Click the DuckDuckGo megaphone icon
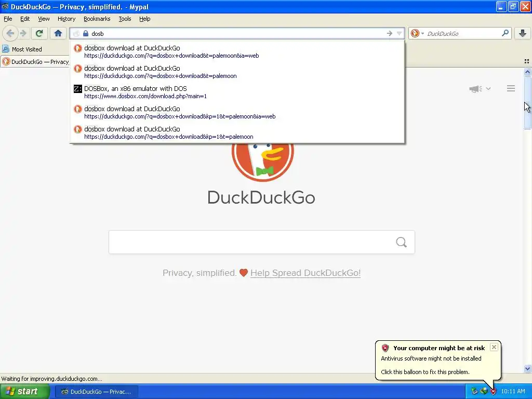532x399 pixels. tap(475, 89)
